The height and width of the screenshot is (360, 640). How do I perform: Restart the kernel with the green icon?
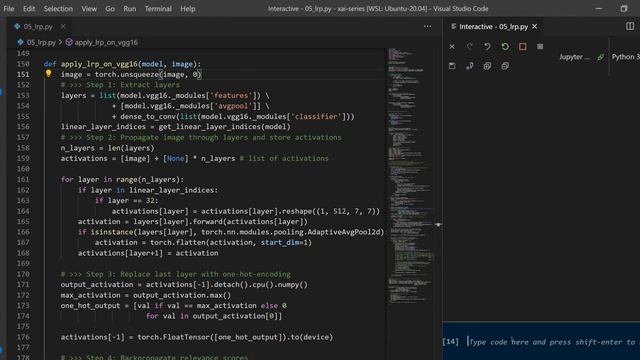point(505,47)
